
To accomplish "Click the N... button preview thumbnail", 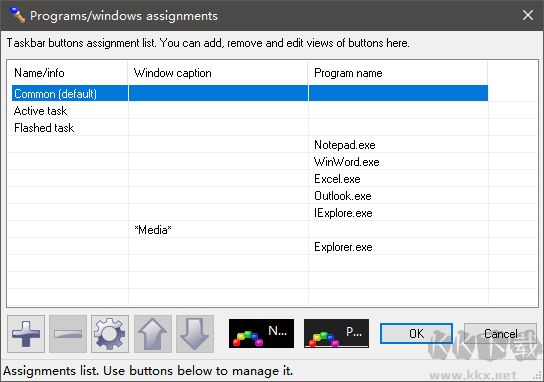I will pos(261,333).
